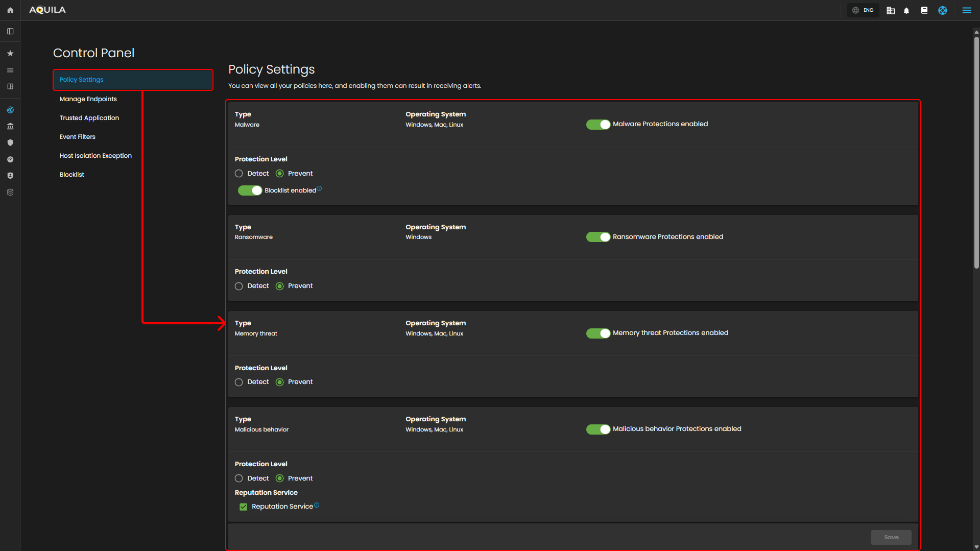Turn off the Blocklist enabled toggle
980x551 pixels.
pyautogui.click(x=250, y=190)
